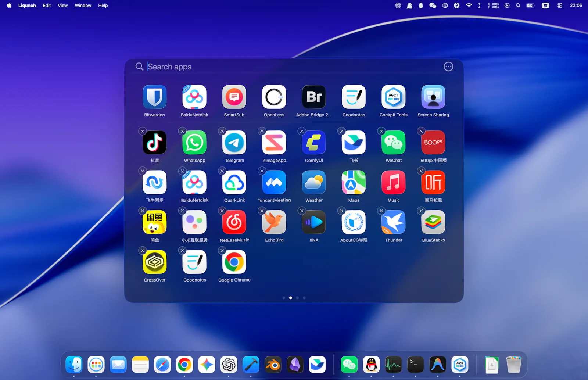Viewport: 588px width, 380px height.
Task: Open the Liqunch menu
Action: tap(27, 6)
